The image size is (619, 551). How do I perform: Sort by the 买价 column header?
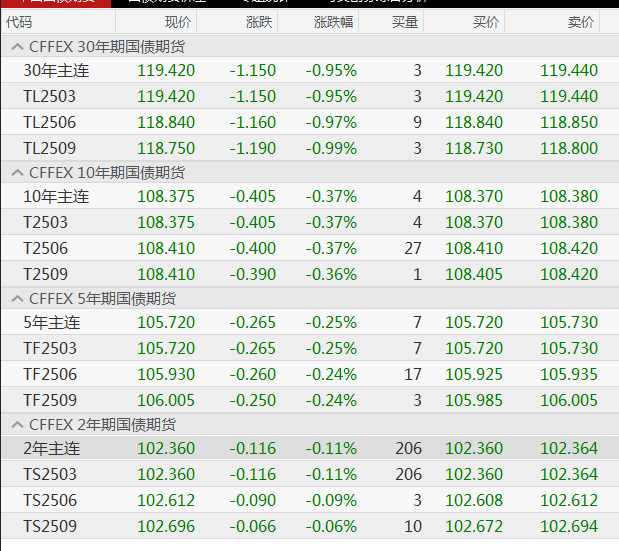click(485, 21)
